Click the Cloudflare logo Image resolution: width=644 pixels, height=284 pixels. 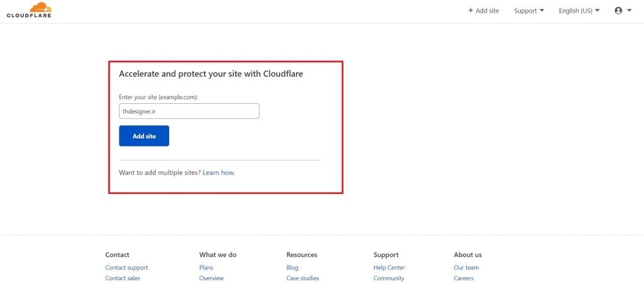pos(29,10)
